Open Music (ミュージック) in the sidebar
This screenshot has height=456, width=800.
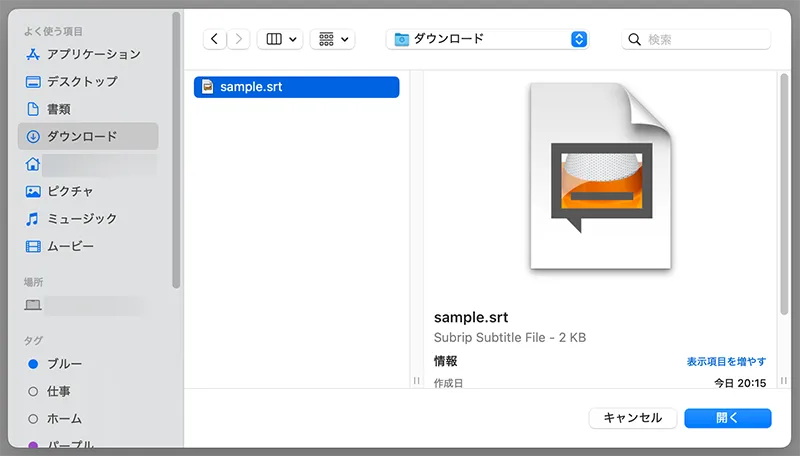pyautogui.click(x=88, y=219)
